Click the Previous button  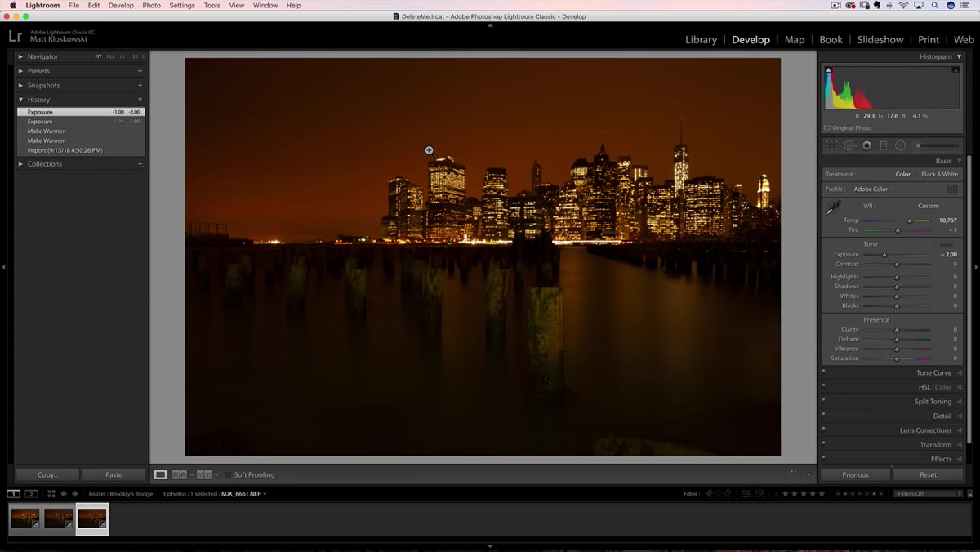coord(855,474)
